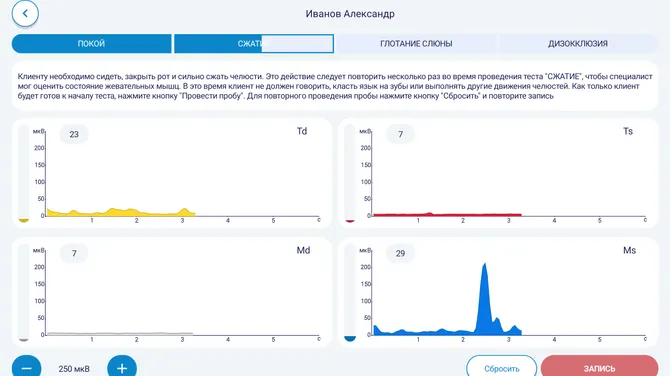The height and width of the screenshot is (376, 670).
Task: Click the Ms value badge showing 29
Action: [400, 253]
